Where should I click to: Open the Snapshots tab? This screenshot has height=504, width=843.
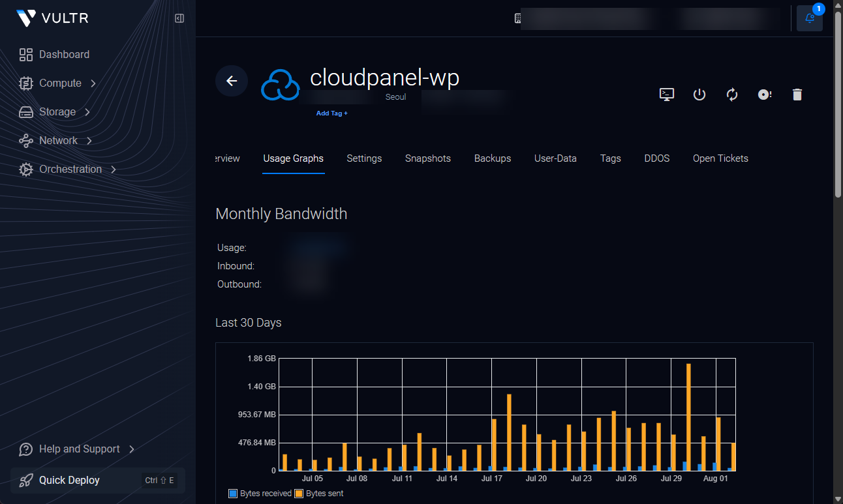[428, 158]
